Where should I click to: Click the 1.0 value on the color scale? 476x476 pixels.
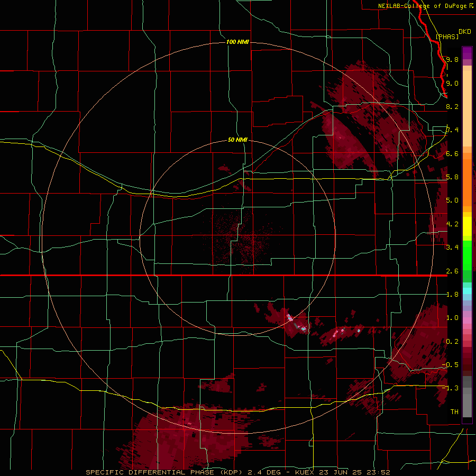click(x=452, y=317)
